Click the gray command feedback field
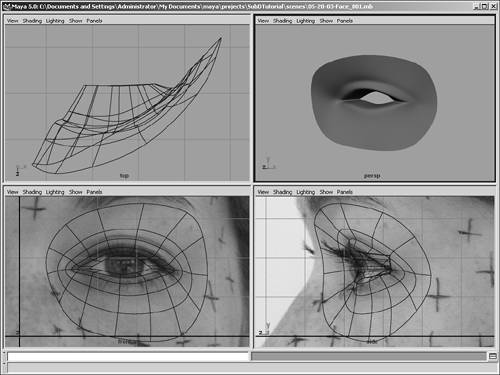The width and height of the screenshot is (500, 375). 368,357
